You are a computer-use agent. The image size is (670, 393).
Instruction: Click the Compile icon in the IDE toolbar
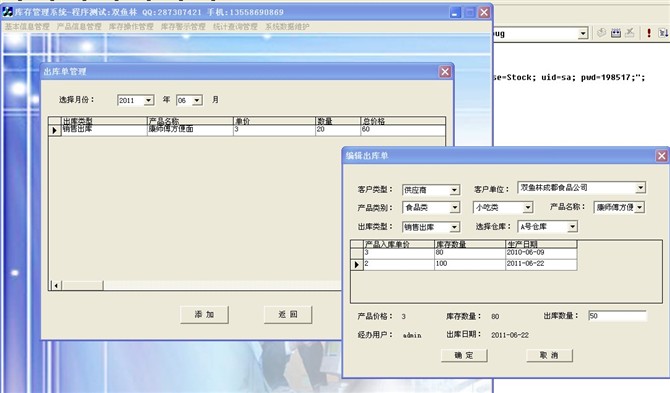pyautogui.click(x=602, y=33)
